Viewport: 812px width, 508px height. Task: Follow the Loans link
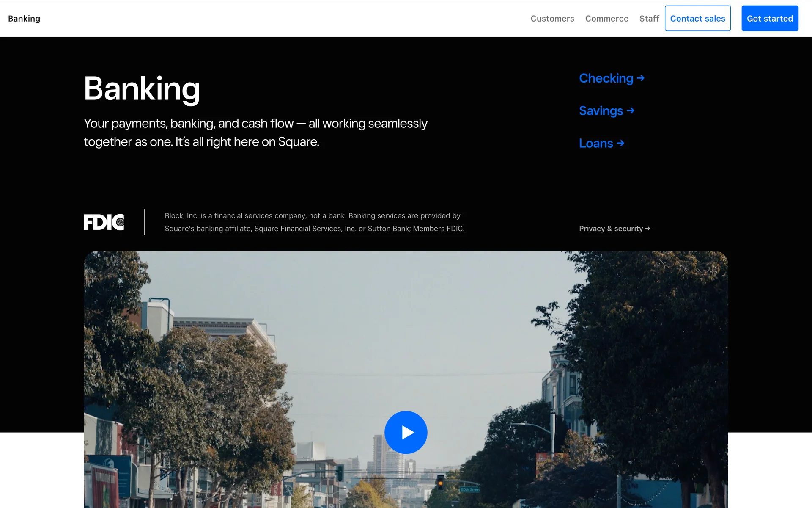[595, 144]
